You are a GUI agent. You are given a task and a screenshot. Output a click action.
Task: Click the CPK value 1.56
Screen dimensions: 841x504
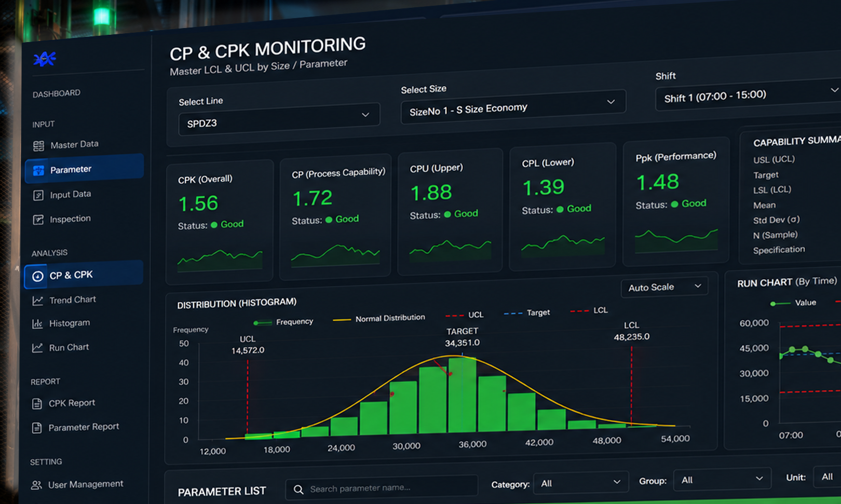coord(198,203)
